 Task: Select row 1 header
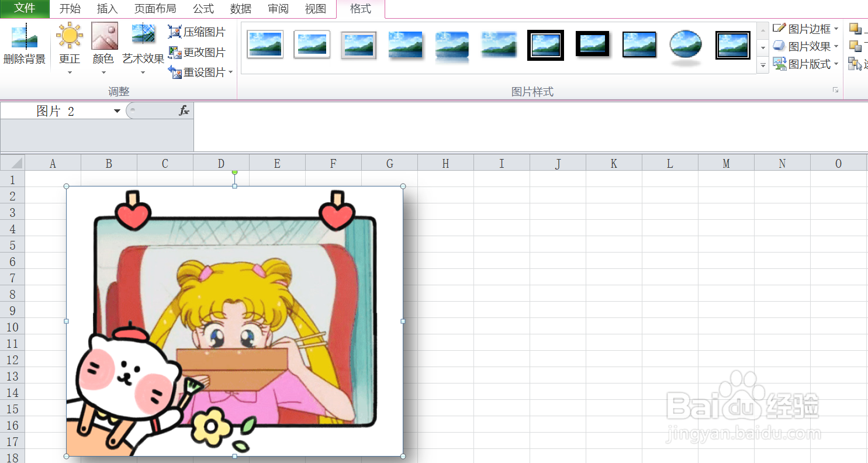(x=12, y=180)
